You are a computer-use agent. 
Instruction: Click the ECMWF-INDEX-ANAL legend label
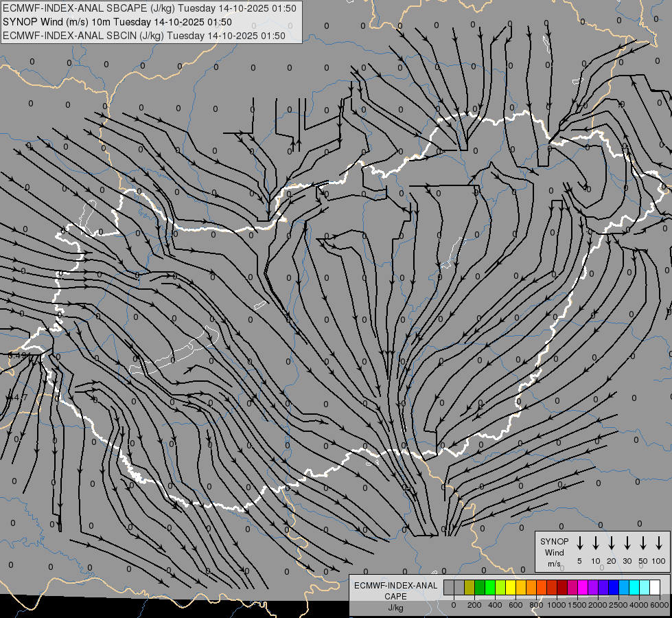(x=395, y=586)
